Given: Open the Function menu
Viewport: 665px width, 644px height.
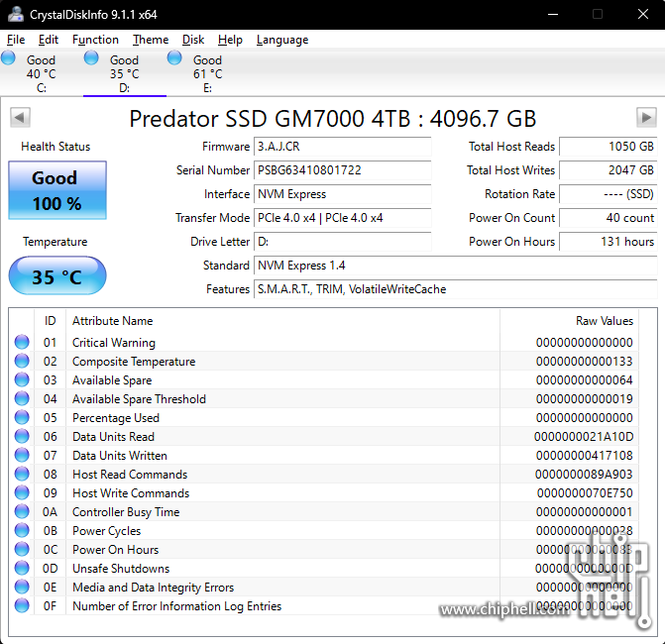Looking at the screenshot, I should pos(95,40).
